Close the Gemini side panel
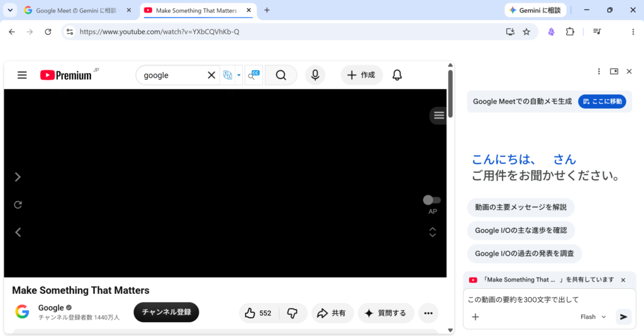This screenshot has height=336, width=644. pos(629,72)
